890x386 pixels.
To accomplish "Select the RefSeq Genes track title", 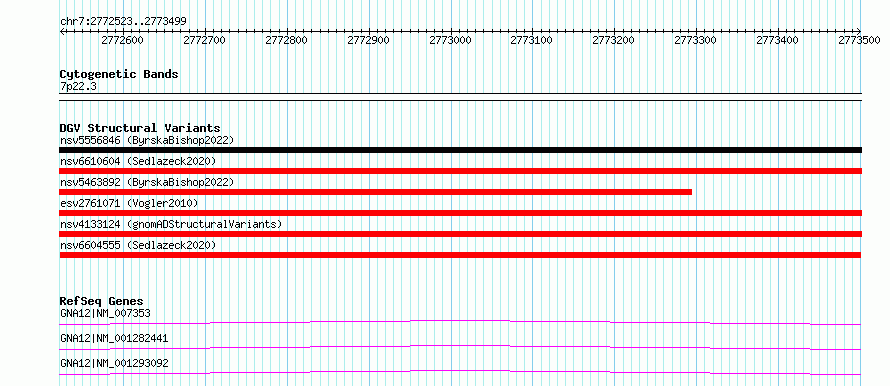I will pyautogui.click(x=102, y=301).
